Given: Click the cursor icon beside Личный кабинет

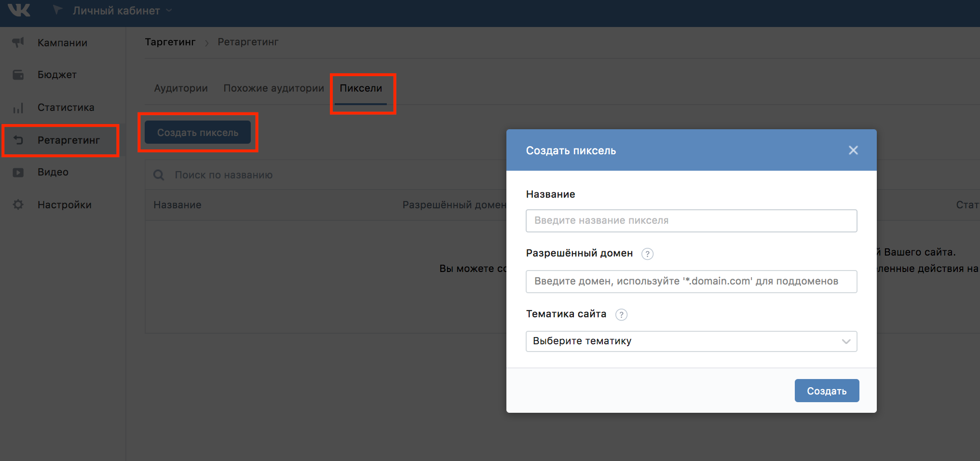Looking at the screenshot, I should pyautogui.click(x=57, y=10).
